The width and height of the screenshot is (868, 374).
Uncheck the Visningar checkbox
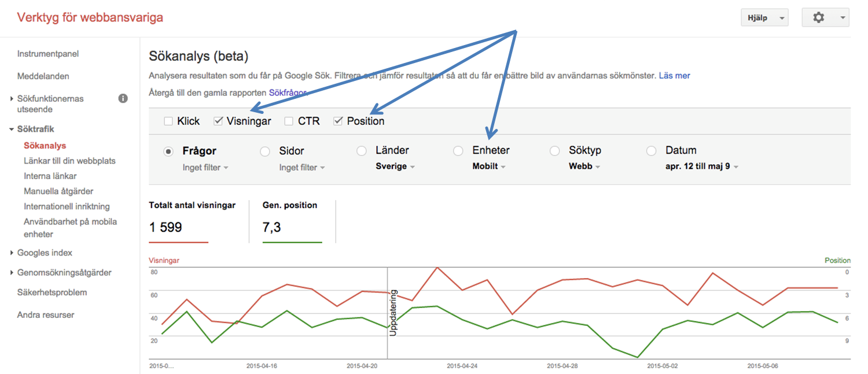(x=218, y=121)
